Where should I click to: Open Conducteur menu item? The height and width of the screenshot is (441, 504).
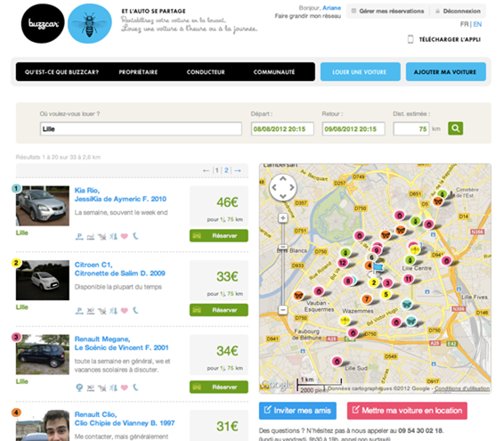[x=206, y=72]
